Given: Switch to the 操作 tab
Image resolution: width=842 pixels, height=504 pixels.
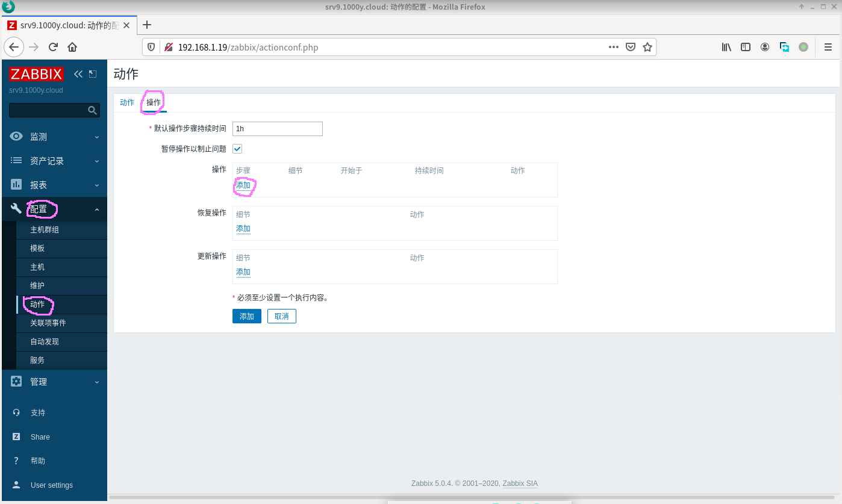Looking at the screenshot, I should tap(154, 102).
